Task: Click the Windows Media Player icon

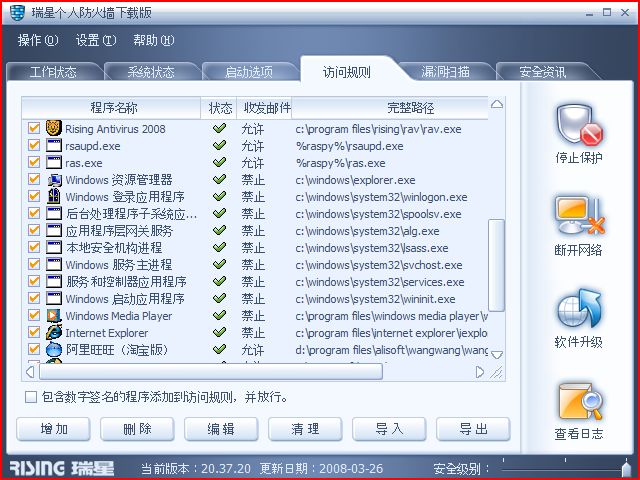Action: coord(54,316)
